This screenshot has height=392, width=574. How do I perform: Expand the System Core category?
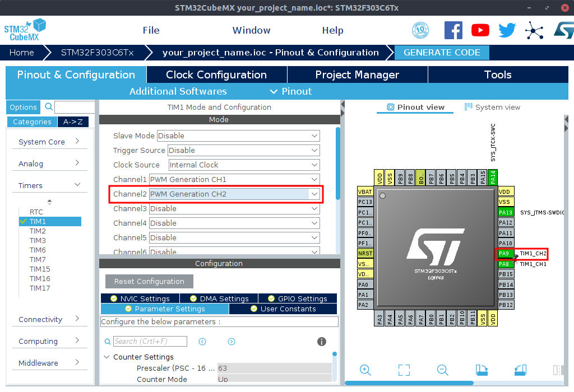click(x=49, y=142)
